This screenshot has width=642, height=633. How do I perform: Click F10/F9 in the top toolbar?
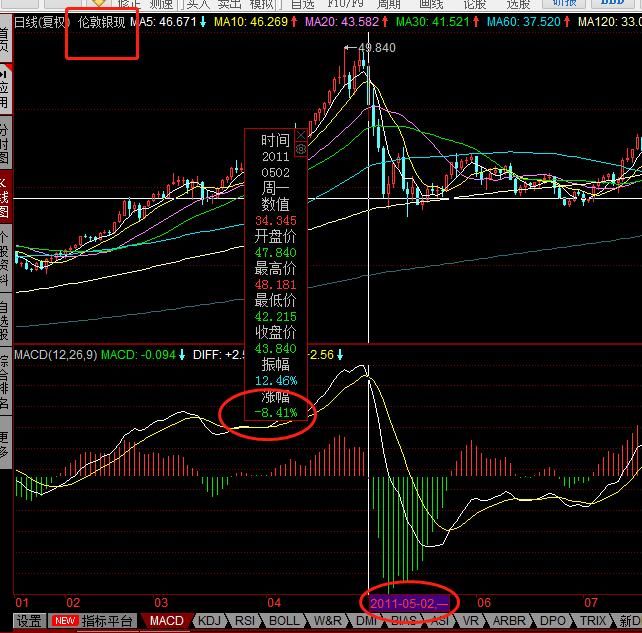346,4
